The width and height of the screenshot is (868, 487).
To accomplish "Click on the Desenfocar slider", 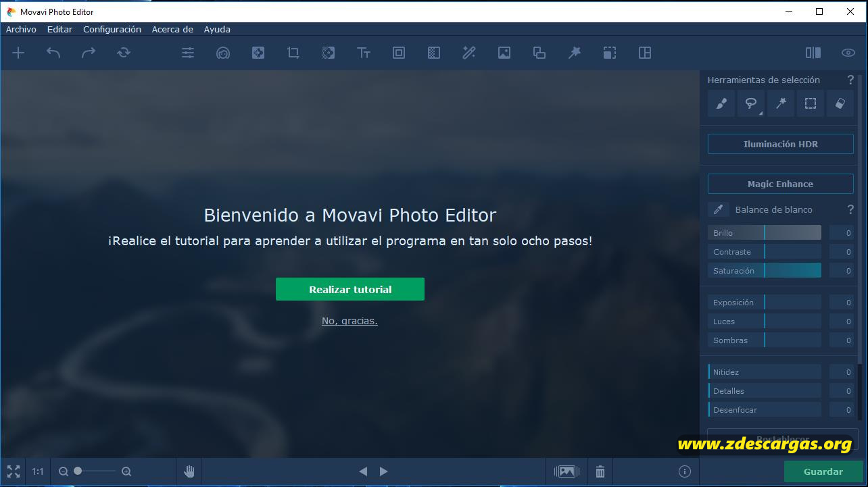I will [765, 410].
